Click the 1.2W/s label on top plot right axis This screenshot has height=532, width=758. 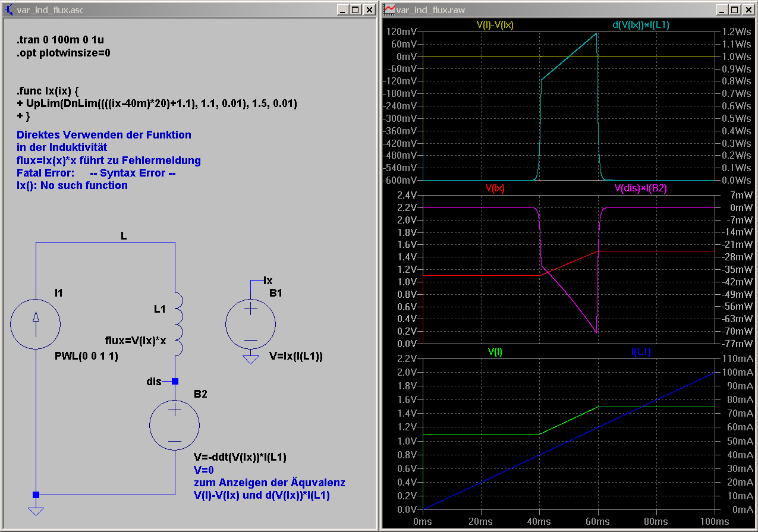click(736, 32)
